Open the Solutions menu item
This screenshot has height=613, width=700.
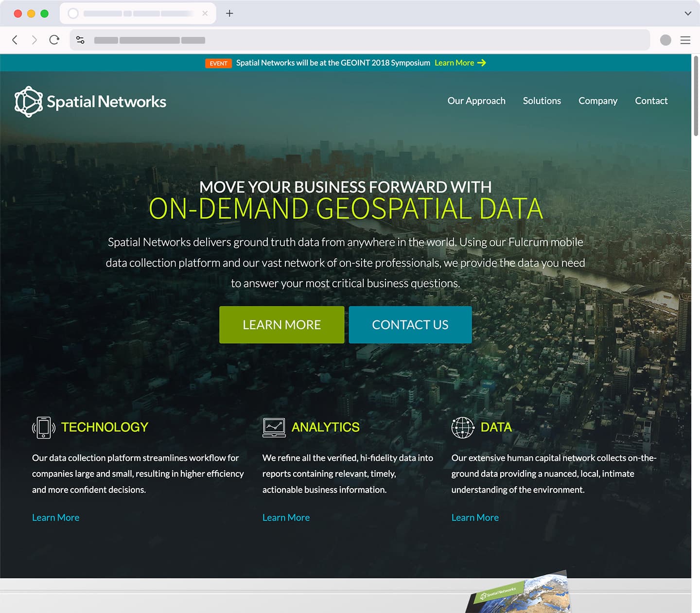coord(542,101)
